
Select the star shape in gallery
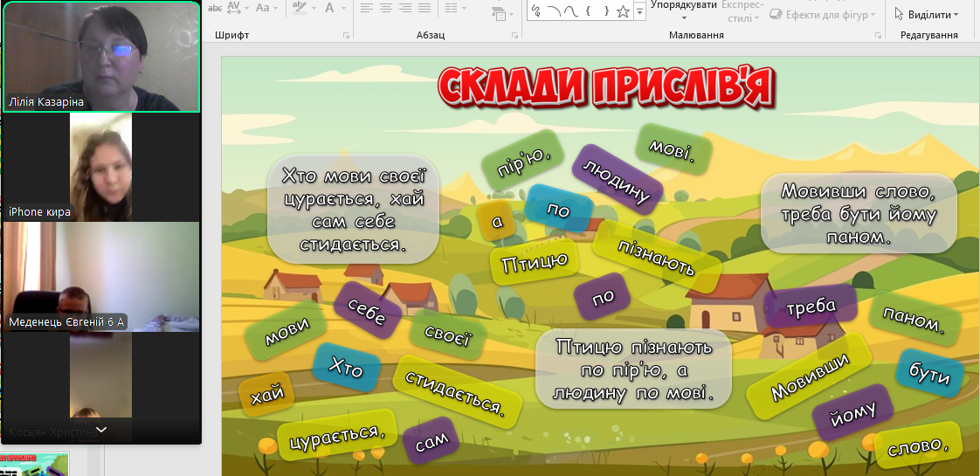tap(623, 10)
